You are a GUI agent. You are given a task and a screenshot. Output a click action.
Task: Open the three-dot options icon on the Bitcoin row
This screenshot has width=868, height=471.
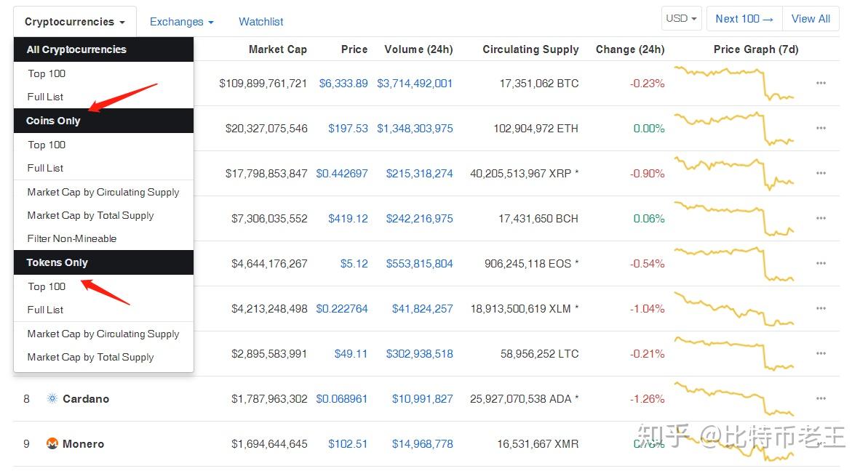[821, 83]
